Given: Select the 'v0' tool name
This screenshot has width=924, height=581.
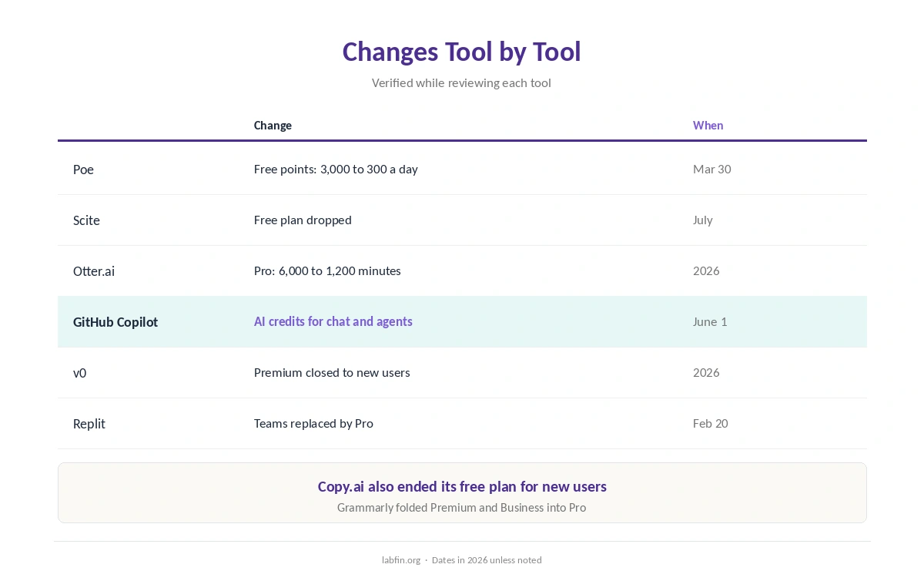Looking at the screenshot, I should [x=79, y=372].
